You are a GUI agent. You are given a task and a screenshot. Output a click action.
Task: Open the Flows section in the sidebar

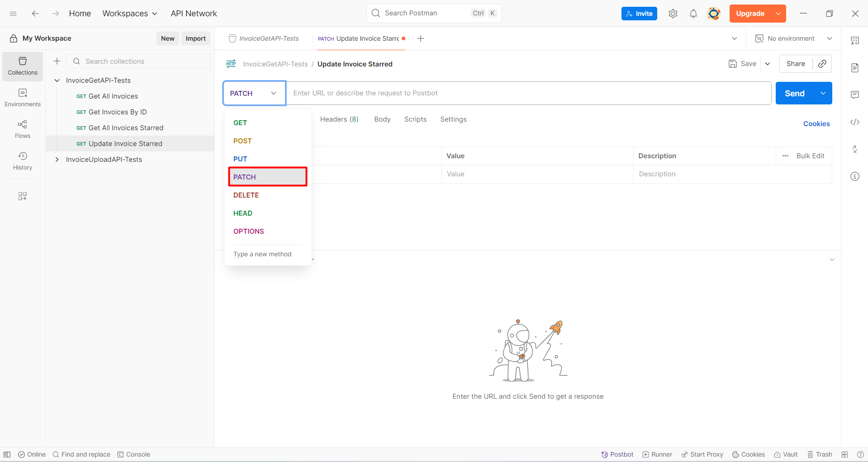coord(22,129)
